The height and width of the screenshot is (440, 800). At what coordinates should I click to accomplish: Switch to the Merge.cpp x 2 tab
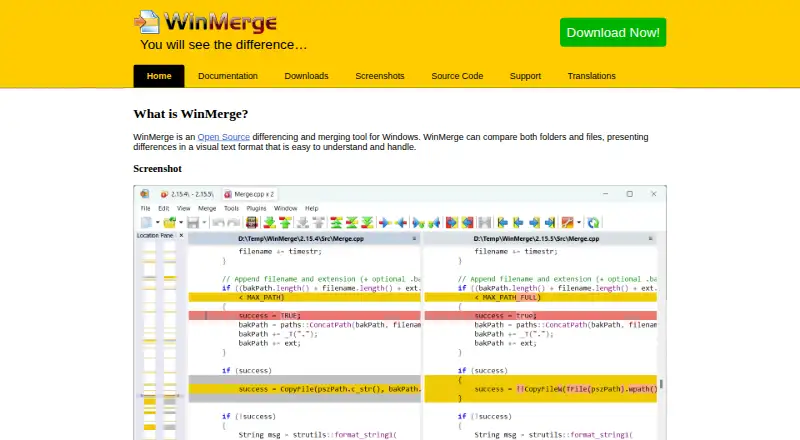point(249,194)
